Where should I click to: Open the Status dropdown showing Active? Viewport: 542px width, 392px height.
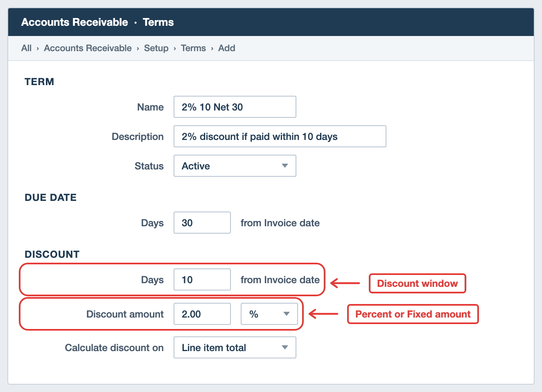(235, 166)
